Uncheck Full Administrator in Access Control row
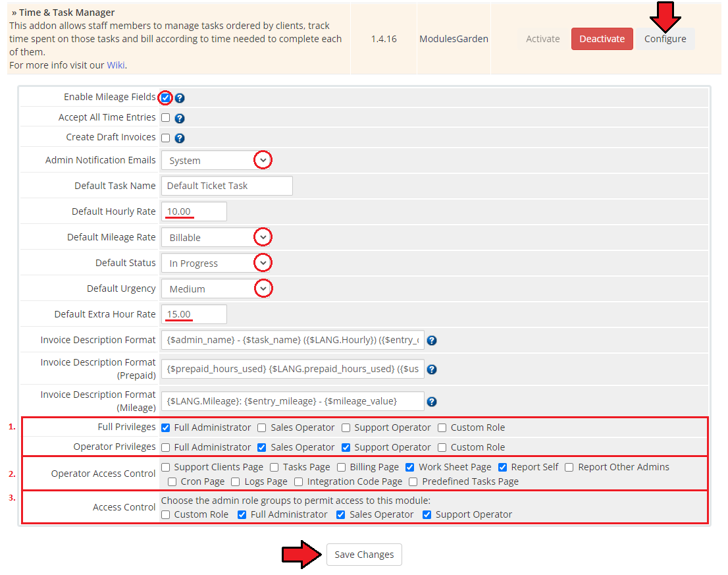Image resolution: width=728 pixels, height=575 pixels. click(242, 514)
